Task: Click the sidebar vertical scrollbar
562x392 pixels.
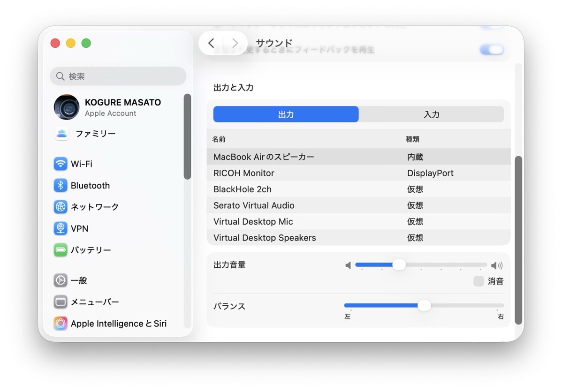Action: click(187, 136)
